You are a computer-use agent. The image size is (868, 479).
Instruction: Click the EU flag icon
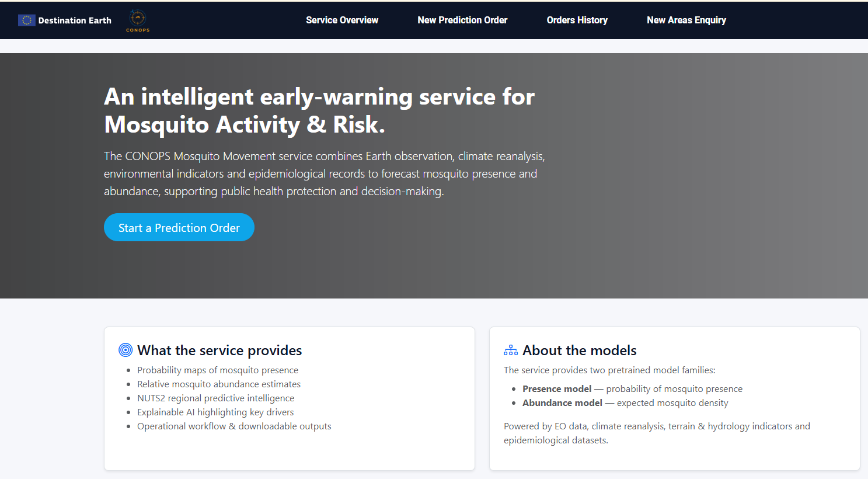tap(26, 20)
